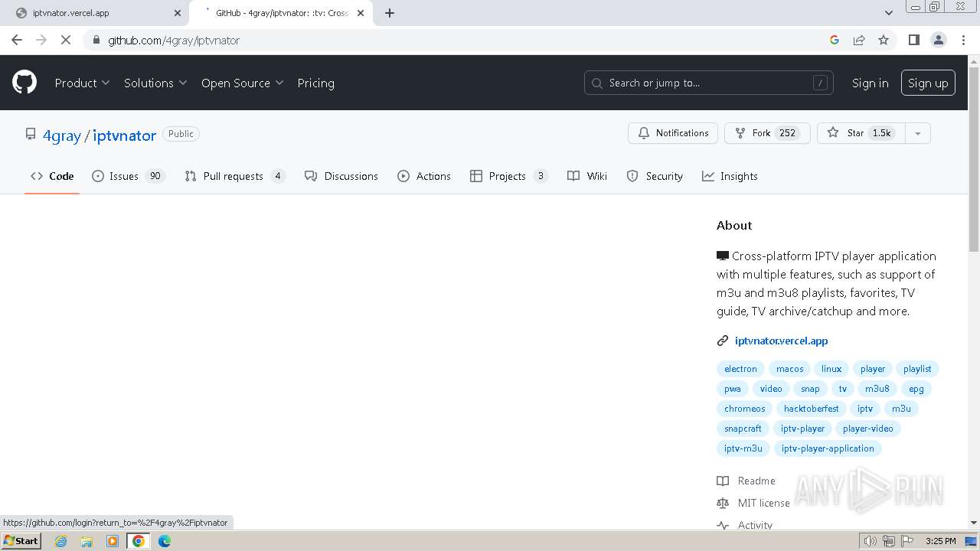Open the Google icon in address bar
980x551 pixels.
835,40
